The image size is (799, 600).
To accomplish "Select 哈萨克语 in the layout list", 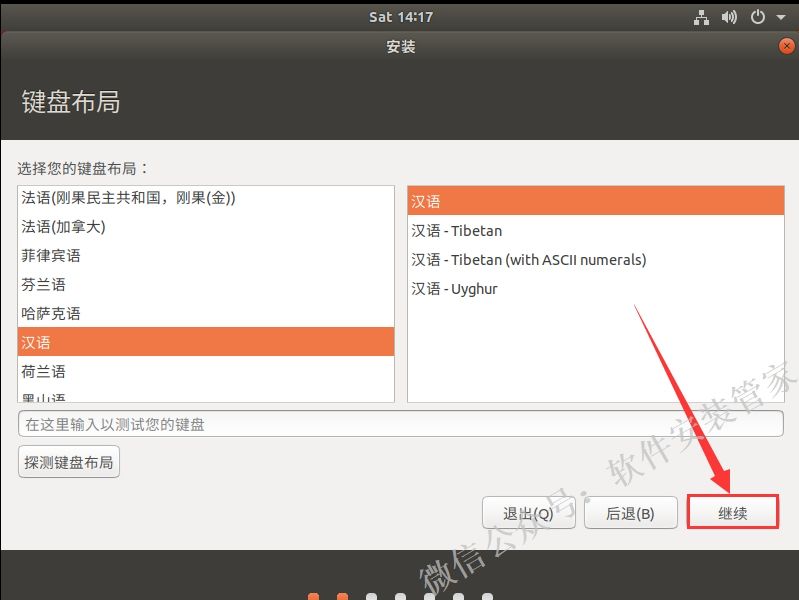I will coord(206,314).
